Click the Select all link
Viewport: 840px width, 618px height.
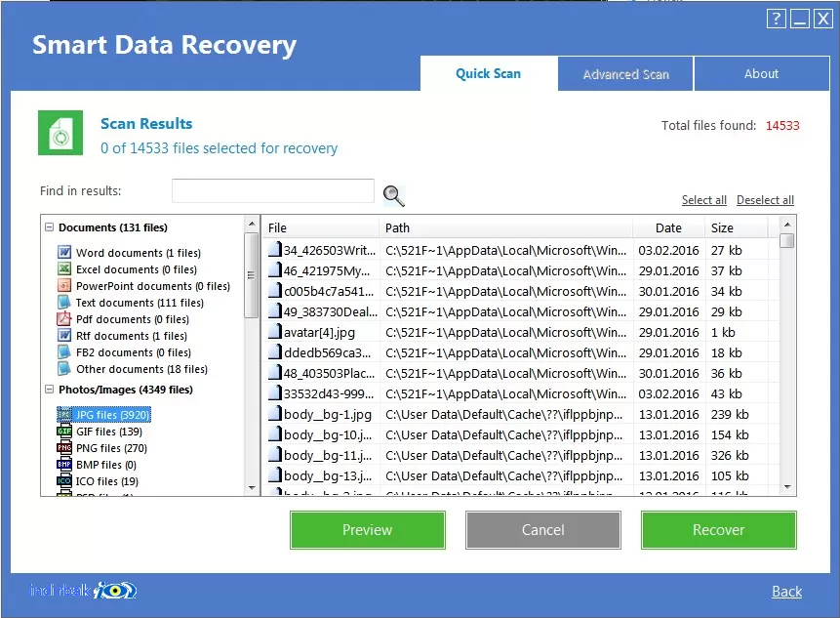704,200
